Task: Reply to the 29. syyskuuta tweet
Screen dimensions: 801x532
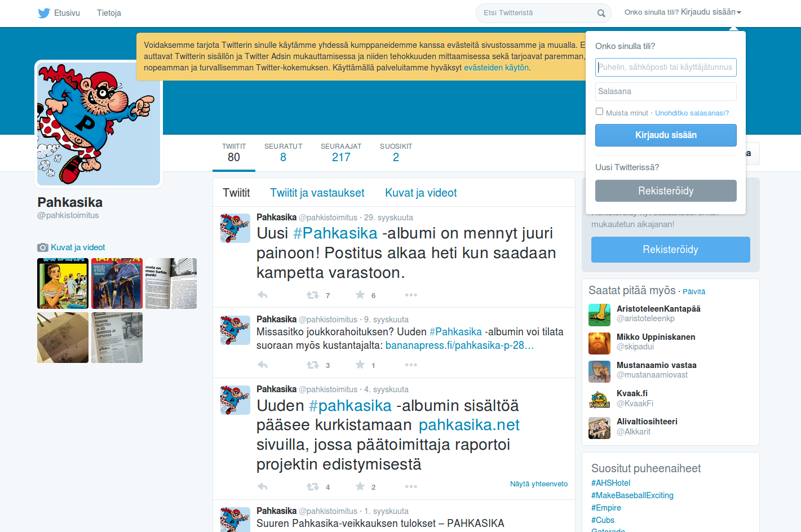Action: [263, 295]
